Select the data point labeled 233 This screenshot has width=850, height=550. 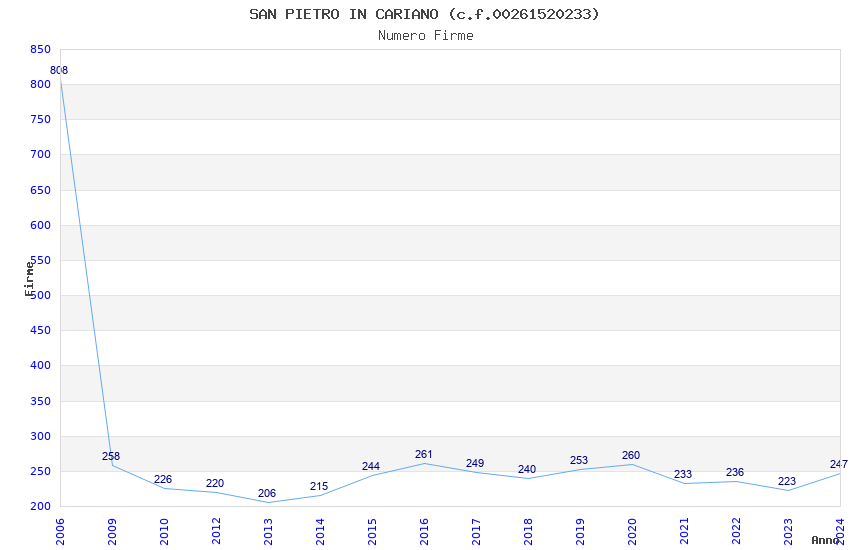click(684, 474)
